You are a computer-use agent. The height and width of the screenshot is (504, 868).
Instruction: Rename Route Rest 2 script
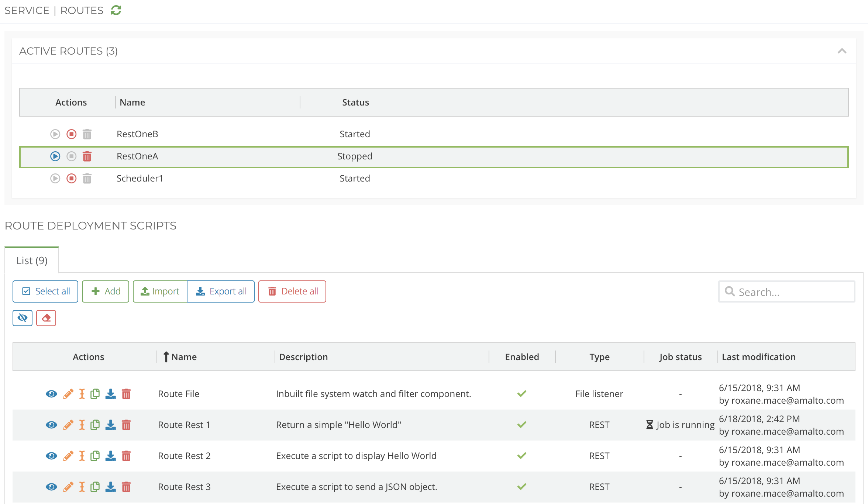pyautogui.click(x=82, y=456)
